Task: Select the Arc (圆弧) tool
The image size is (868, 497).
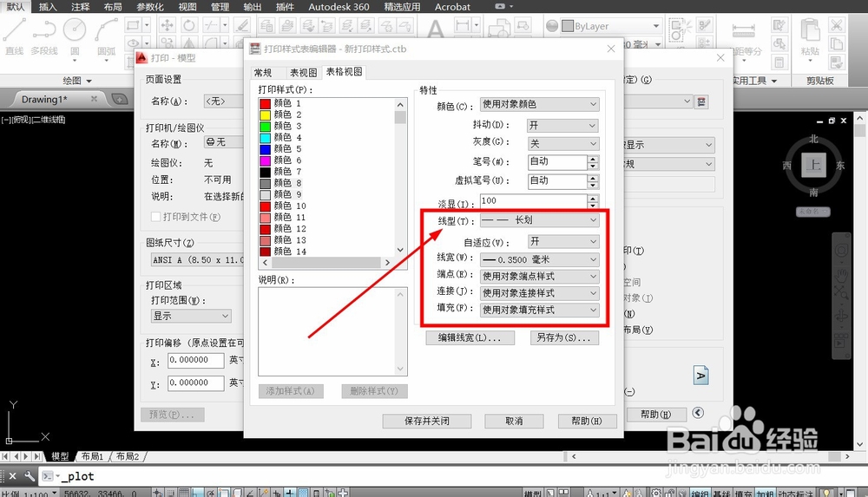Action: click(106, 36)
